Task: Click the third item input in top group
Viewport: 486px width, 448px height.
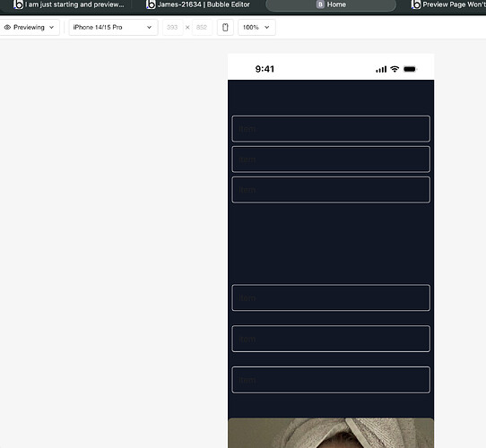Action: point(331,190)
